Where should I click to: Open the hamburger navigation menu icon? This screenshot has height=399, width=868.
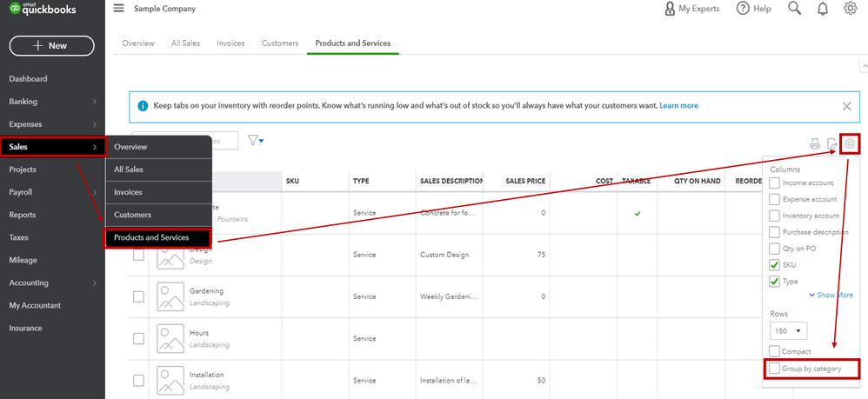click(x=118, y=9)
